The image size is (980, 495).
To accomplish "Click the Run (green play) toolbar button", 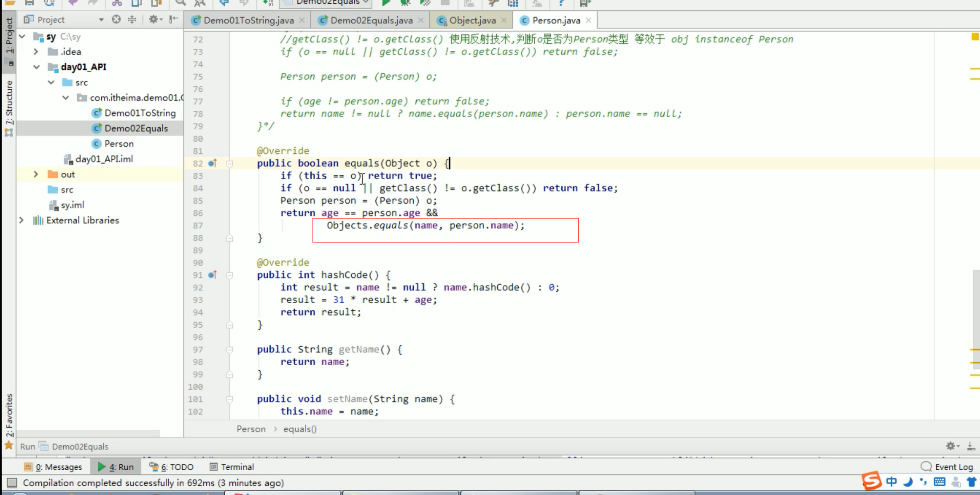I will pos(385,3).
